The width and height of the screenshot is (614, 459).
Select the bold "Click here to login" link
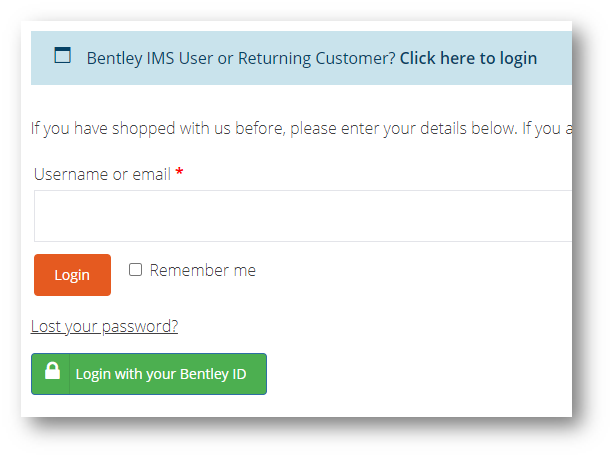(x=468, y=58)
